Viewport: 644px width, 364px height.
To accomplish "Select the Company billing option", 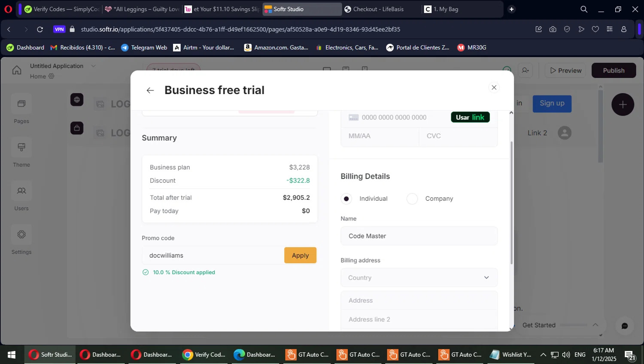I will (x=412, y=199).
